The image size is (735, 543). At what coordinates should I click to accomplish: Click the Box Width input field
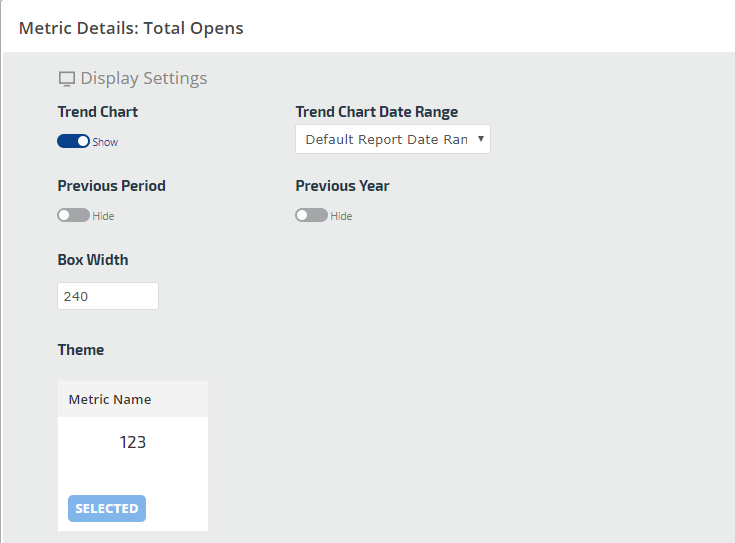point(108,296)
